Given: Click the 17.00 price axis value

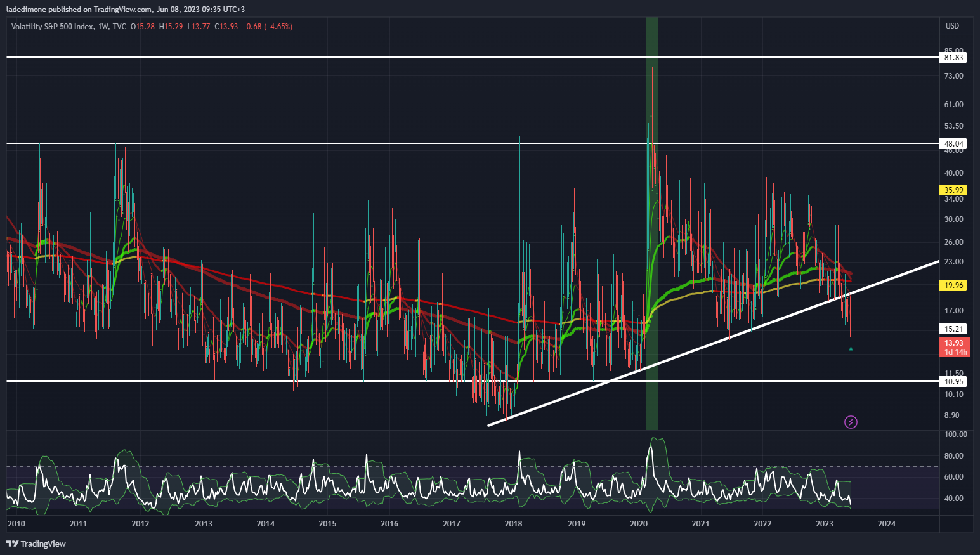Looking at the screenshot, I should [953, 311].
